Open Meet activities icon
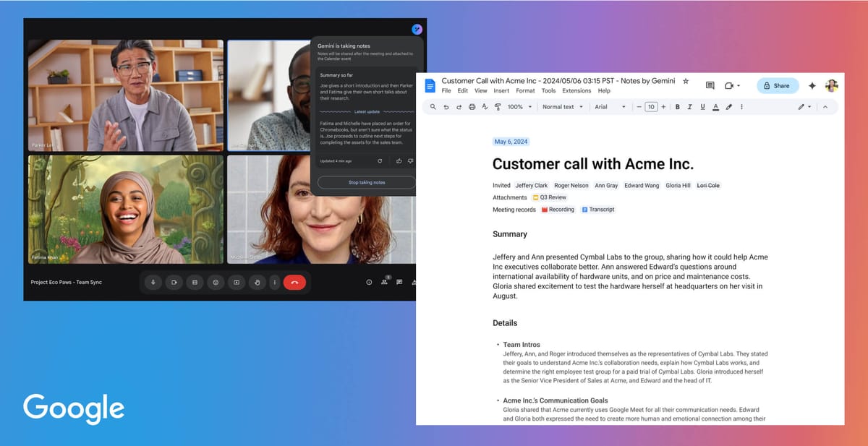 coord(413,283)
